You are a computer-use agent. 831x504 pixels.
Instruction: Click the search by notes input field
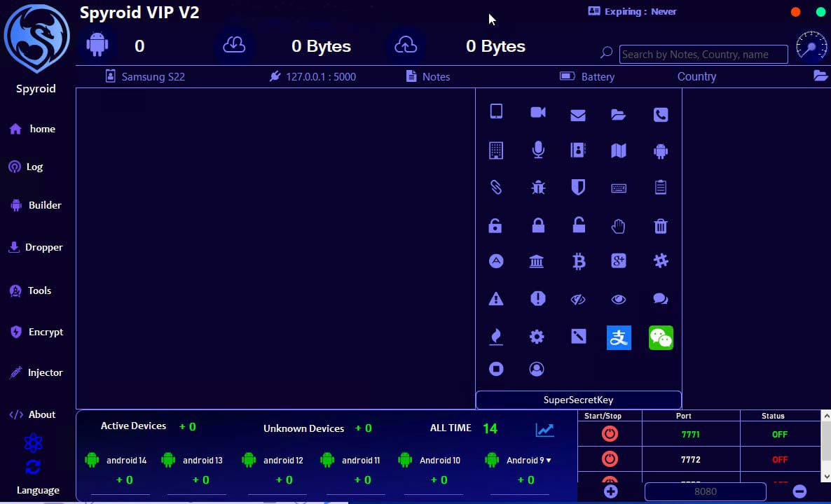point(703,54)
